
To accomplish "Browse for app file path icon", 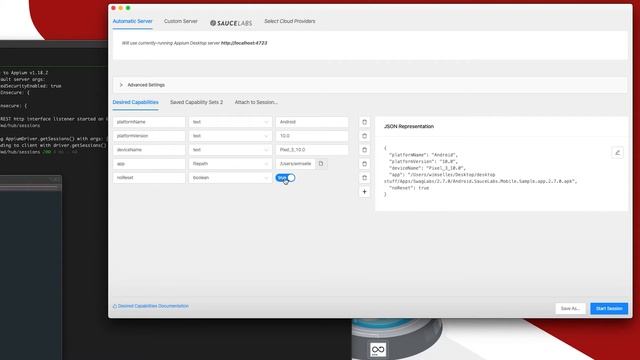I will point(321,164).
